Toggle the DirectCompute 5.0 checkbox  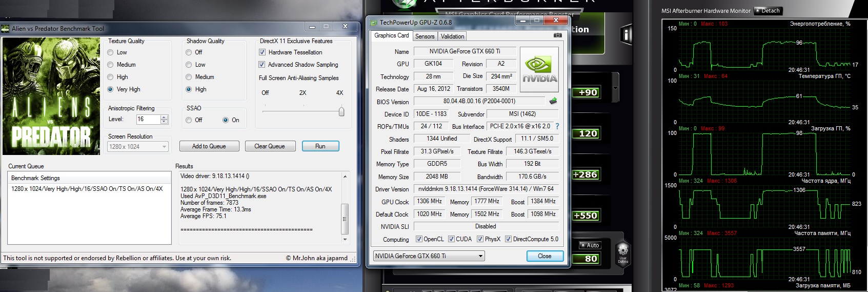coord(508,239)
